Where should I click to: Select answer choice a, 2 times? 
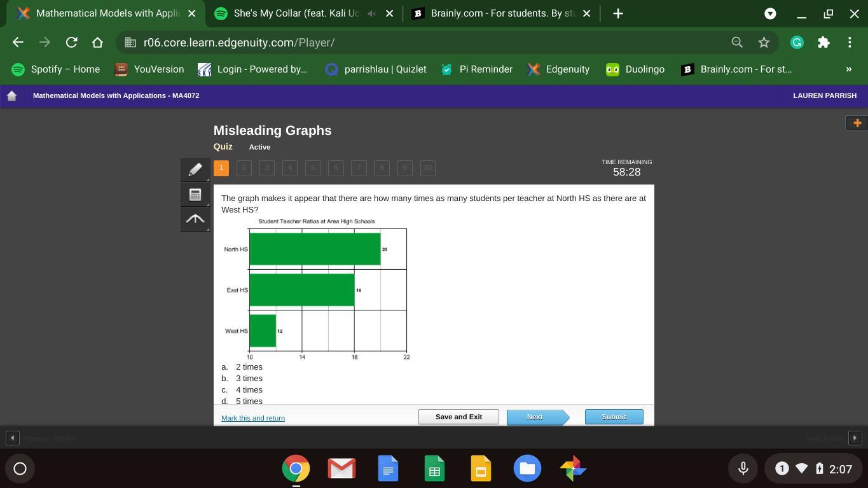click(249, 367)
